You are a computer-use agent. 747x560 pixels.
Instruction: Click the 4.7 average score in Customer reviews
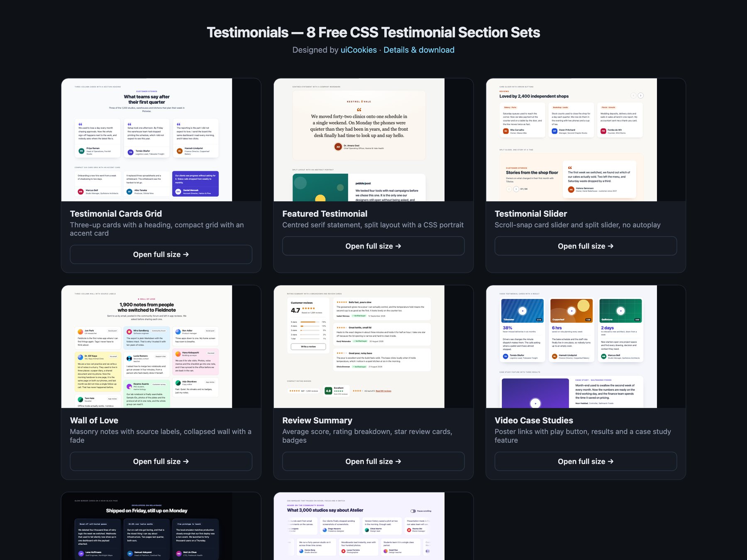295,310
